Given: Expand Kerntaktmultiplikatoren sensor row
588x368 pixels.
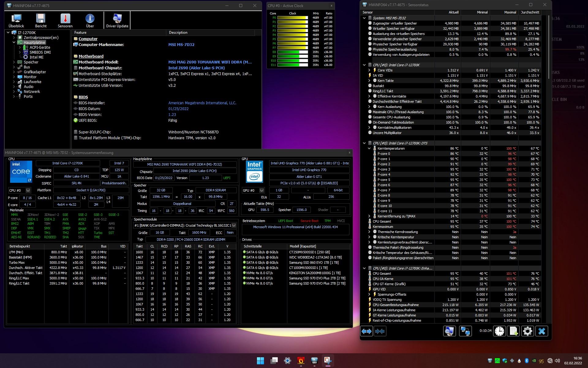Looking at the screenshot, I should click(369, 128).
